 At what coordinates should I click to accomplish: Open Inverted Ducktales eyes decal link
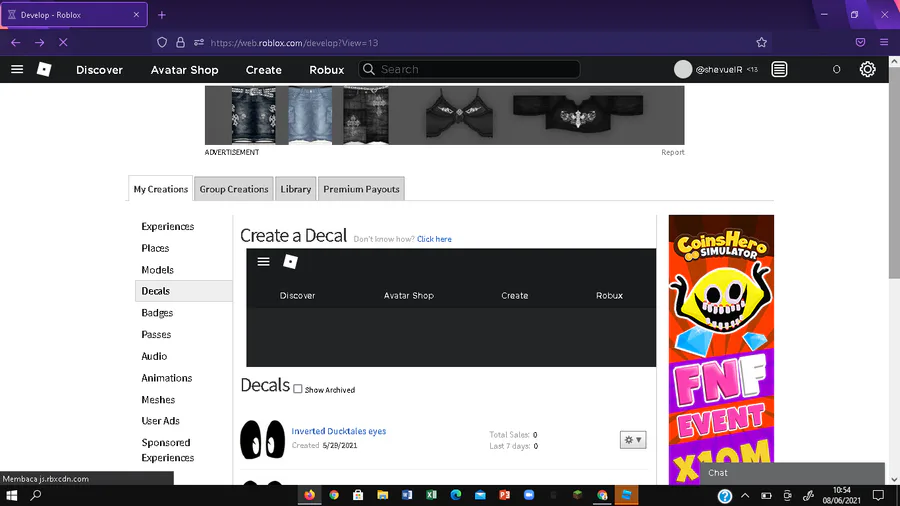point(339,431)
